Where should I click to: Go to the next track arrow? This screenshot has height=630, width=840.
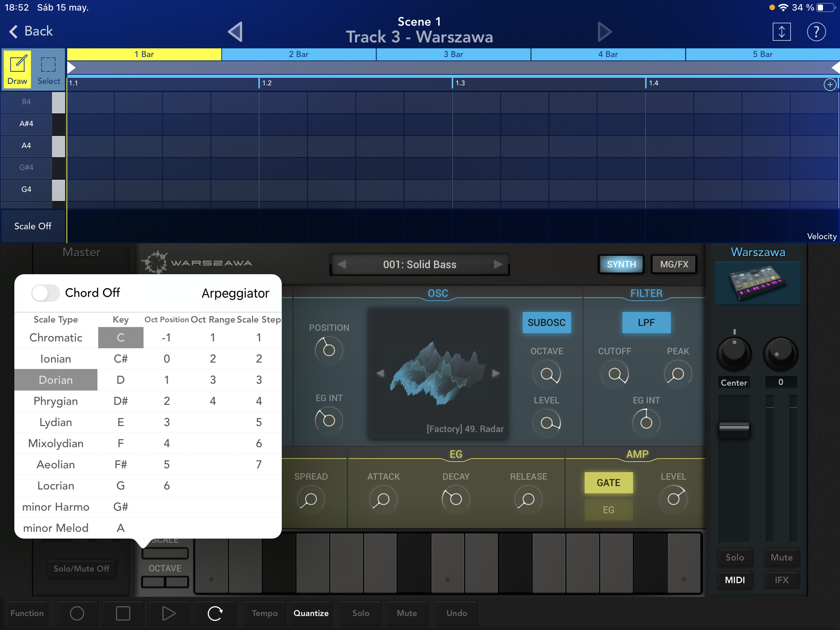pos(604,31)
